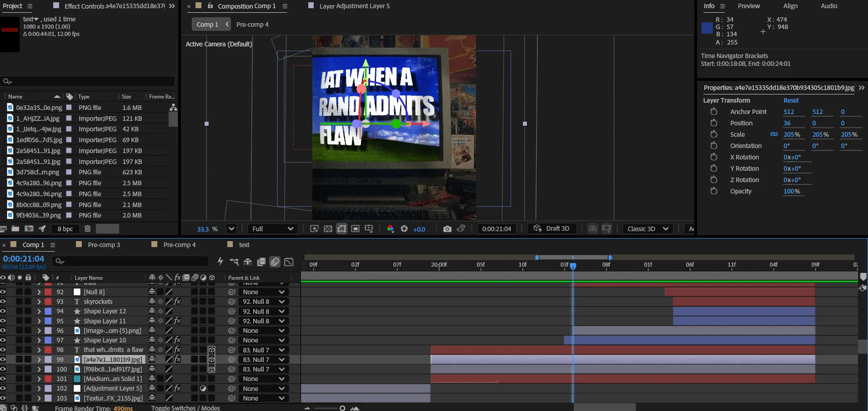Open the Show Channel color management icon

coord(390,229)
